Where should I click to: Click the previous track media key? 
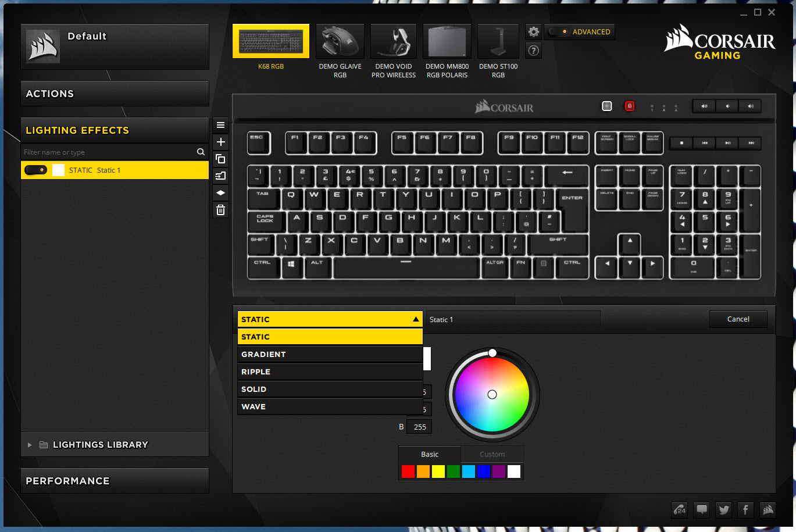click(704, 142)
